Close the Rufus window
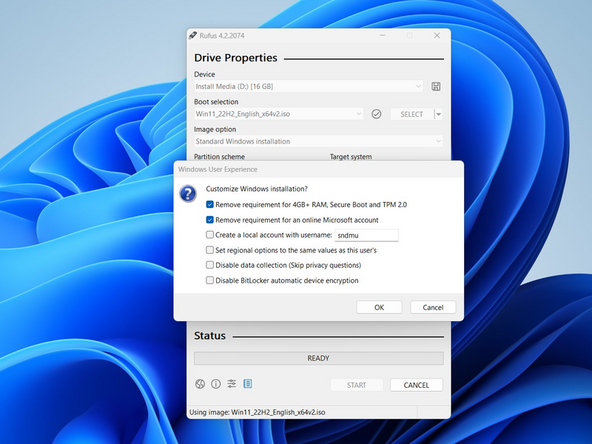The image size is (592, 444). click(437, 35)
